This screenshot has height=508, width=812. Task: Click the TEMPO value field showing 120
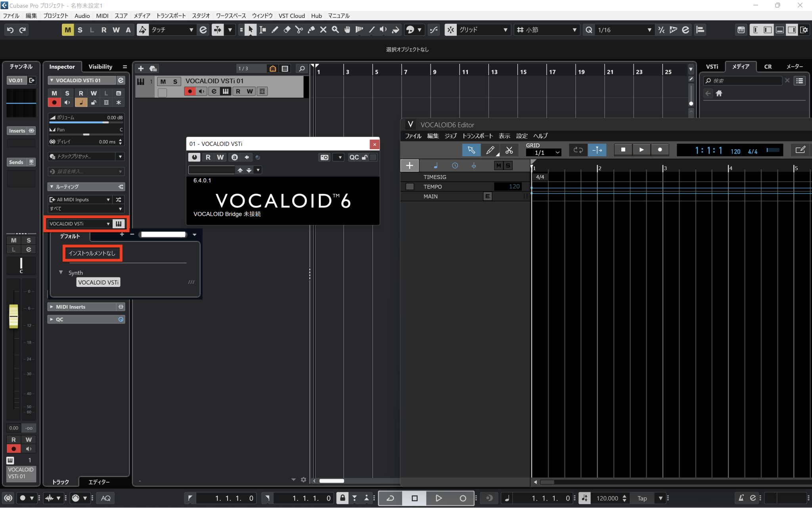(x=509, y=186)
